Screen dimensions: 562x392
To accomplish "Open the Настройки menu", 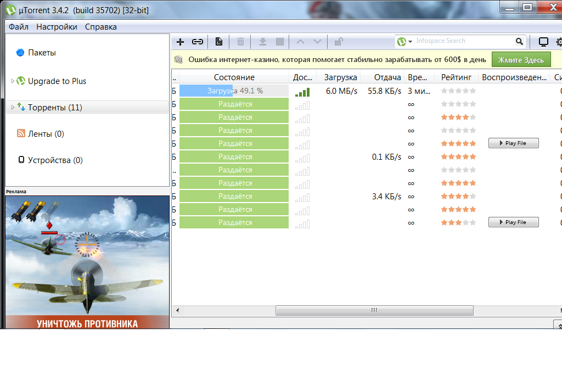I will [x=57, y=26].
